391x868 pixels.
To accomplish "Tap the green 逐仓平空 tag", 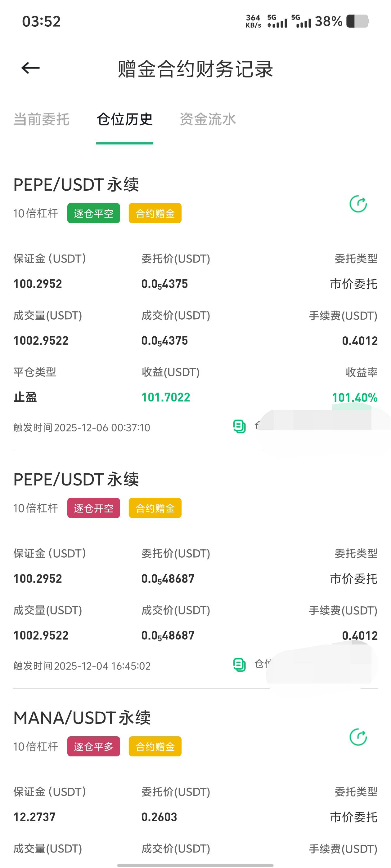I will pyautogui.click(x=93, y=213).
